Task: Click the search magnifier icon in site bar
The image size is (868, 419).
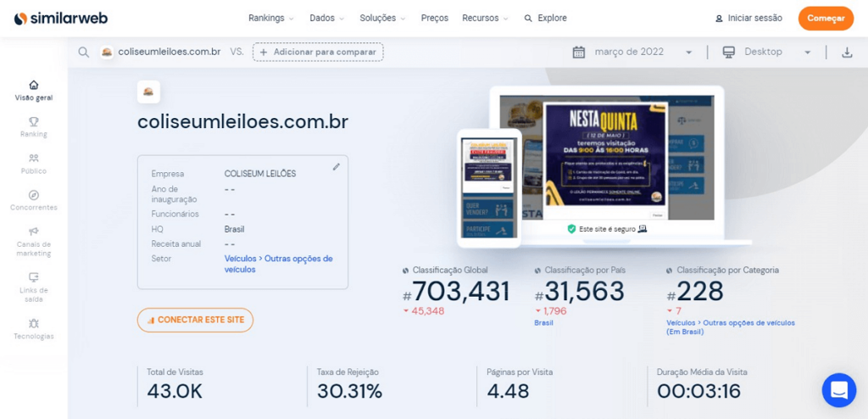Action: (x=84, y=52)
